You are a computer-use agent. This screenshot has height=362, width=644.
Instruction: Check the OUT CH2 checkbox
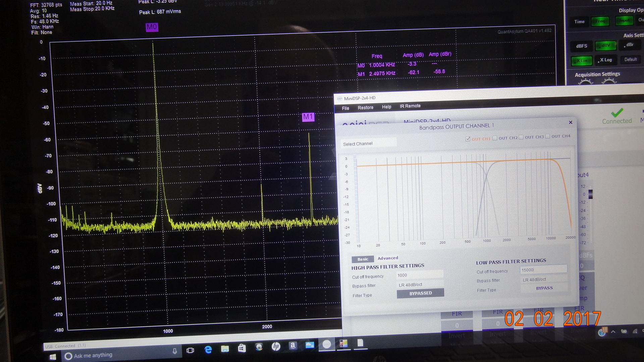click(x=495, y=138)
